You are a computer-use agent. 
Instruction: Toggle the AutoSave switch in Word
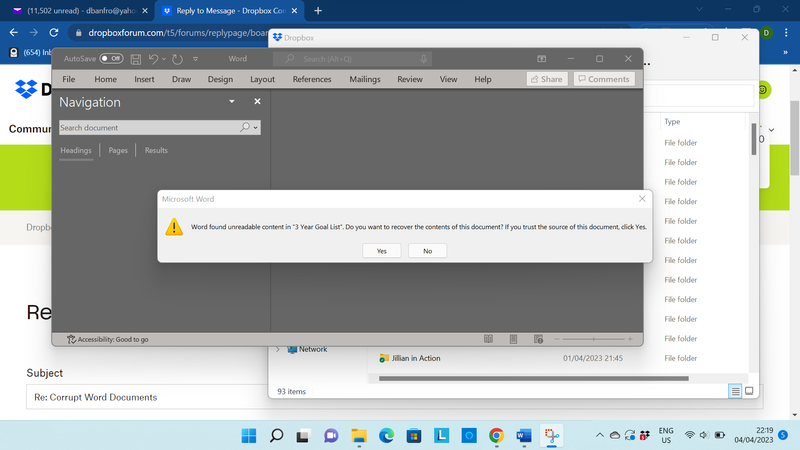pyautogui.click(x=111, y=59)
